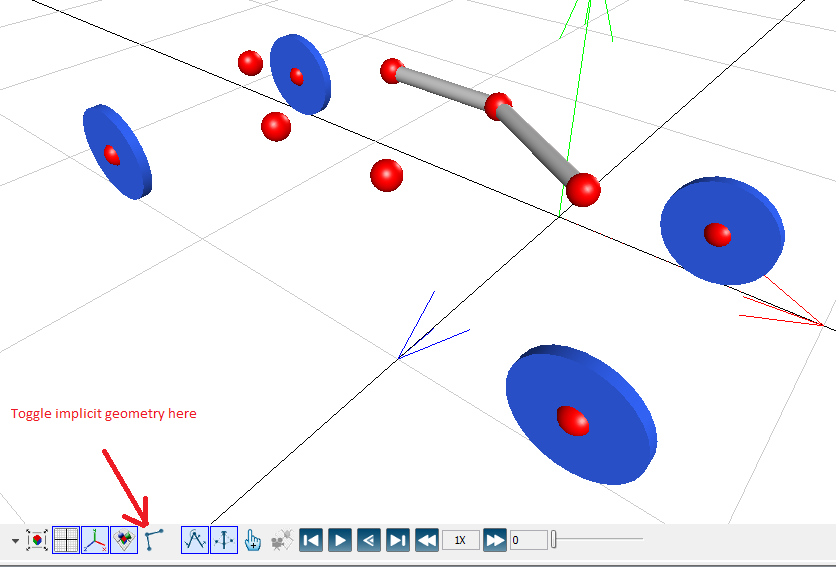This screenshot has width=839, height=569.
Task: Toggle the vertical force vector icon
Action: tap(224, 541)
